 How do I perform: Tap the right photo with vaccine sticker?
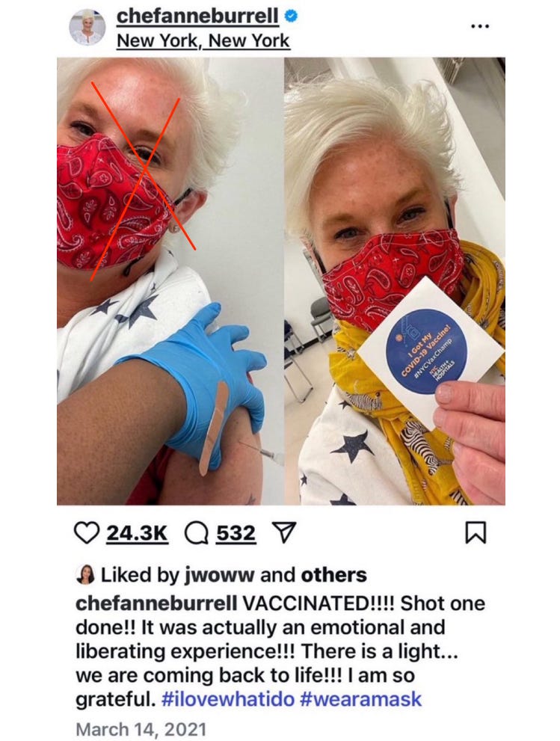(x=395, y=281)
